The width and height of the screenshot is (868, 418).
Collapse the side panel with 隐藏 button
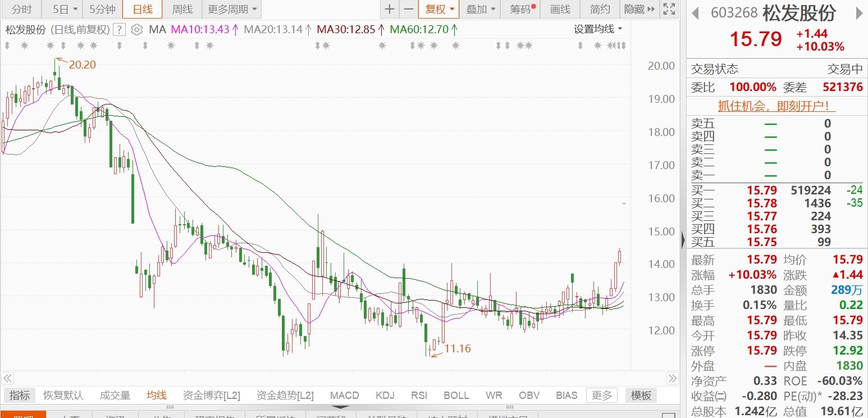coord(639,9)
